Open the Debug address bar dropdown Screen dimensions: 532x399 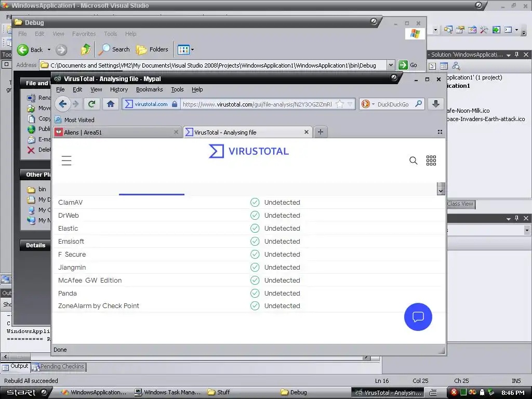[x=391, y=65]
